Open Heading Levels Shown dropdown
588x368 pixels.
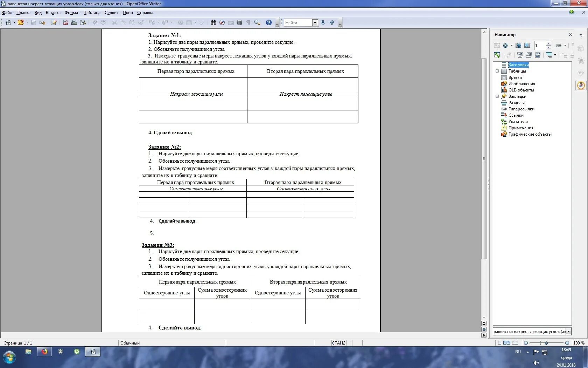(555, 55)
